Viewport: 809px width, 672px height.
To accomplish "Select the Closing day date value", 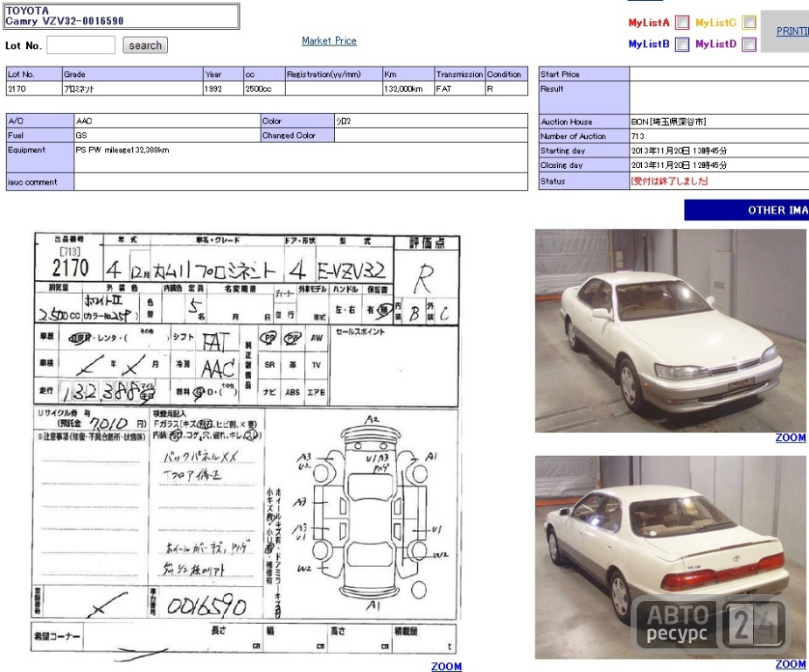I will 679,165.
